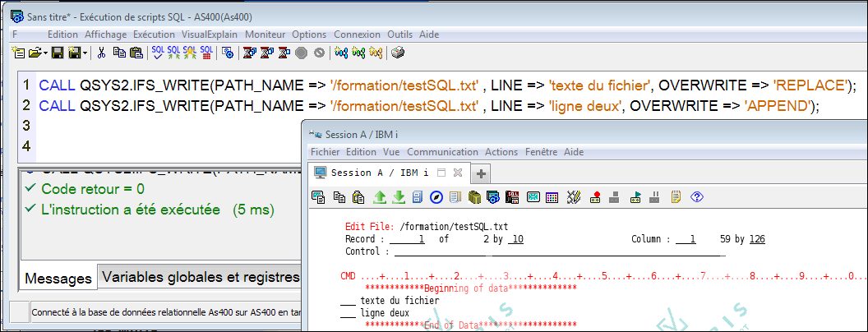Switch to Variables globales et registres tab
The height and width of the screenshot is (332, 868).
coord(201,277)
